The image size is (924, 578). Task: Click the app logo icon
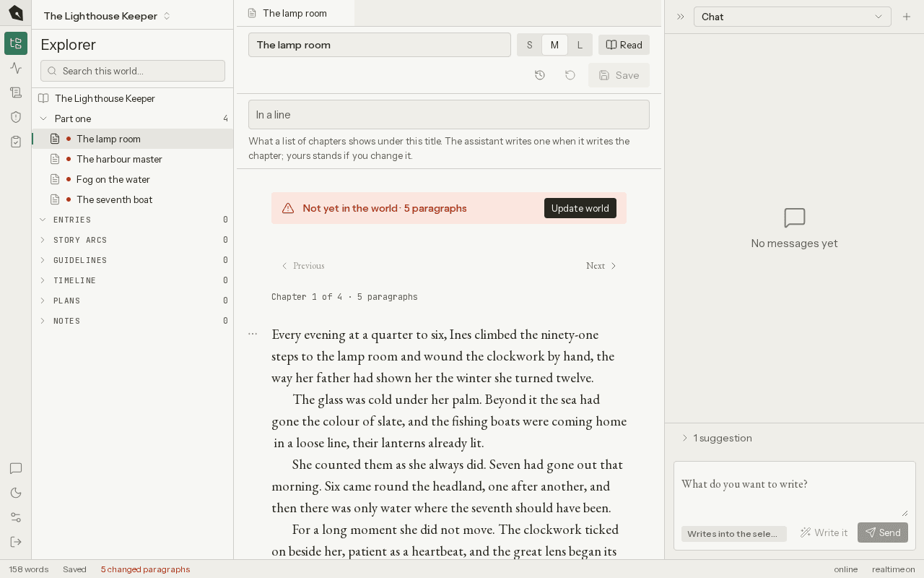coord(16,13)
